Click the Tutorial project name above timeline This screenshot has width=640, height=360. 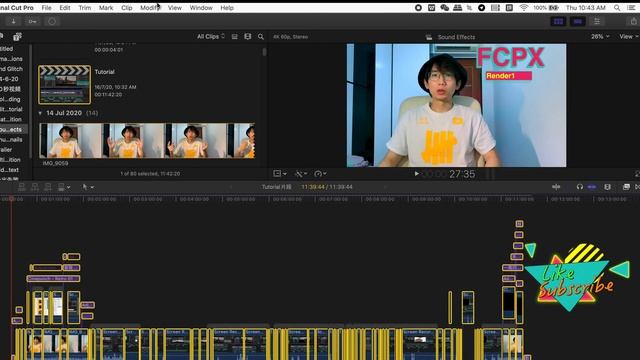[x=276, y=187]
